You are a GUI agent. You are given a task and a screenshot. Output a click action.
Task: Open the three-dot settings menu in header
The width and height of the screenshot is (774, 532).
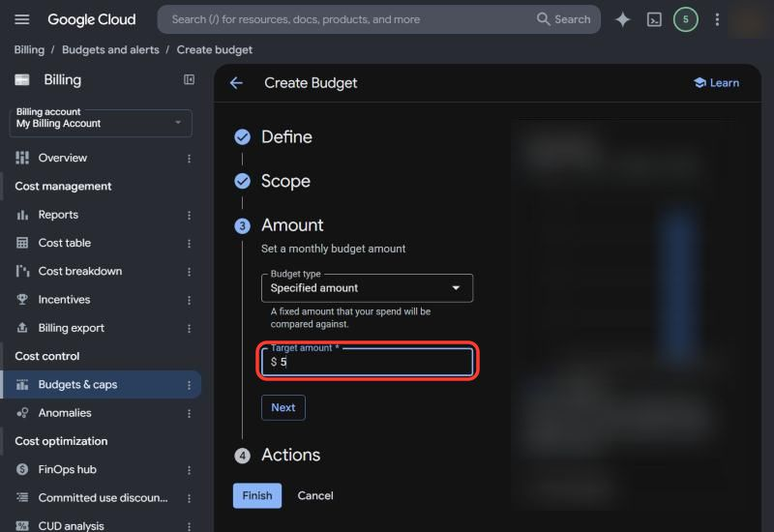pos(717,19)
